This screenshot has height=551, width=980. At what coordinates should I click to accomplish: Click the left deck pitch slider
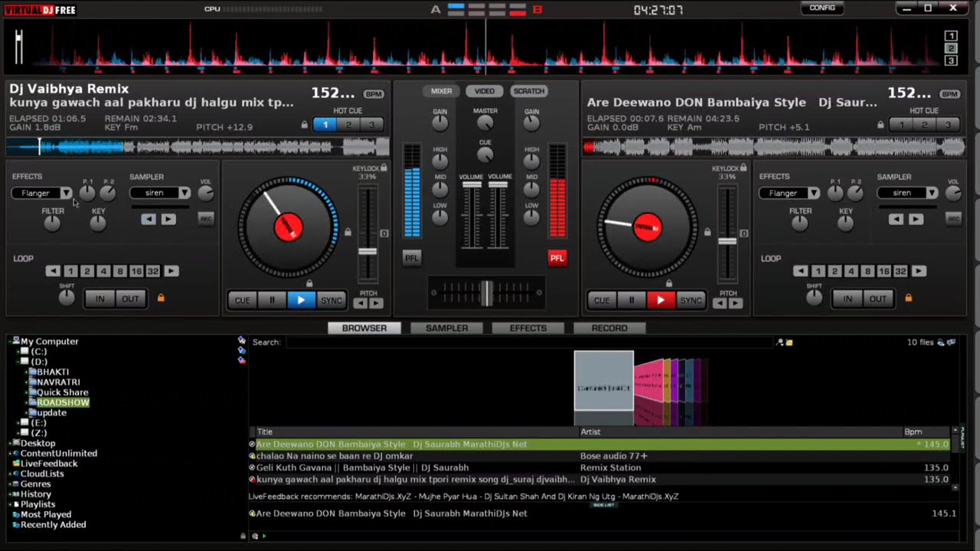click(367, 252)
